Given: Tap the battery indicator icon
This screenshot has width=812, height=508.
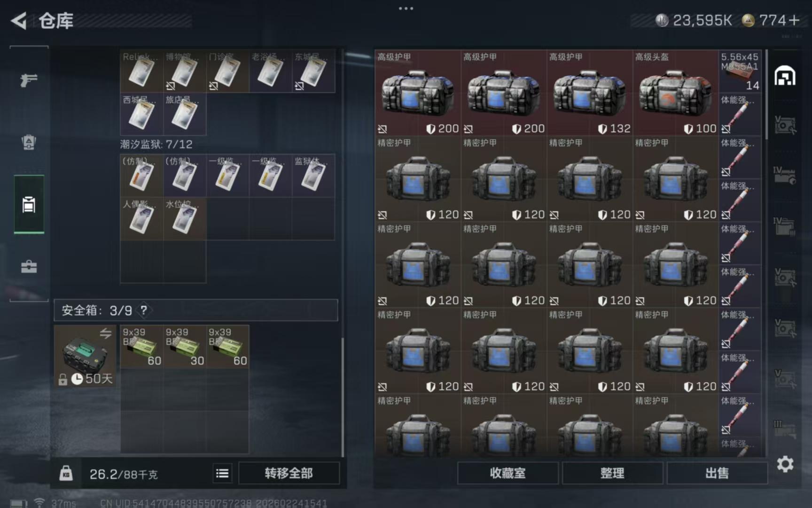Looking at the screenshot, I should 18,503.
